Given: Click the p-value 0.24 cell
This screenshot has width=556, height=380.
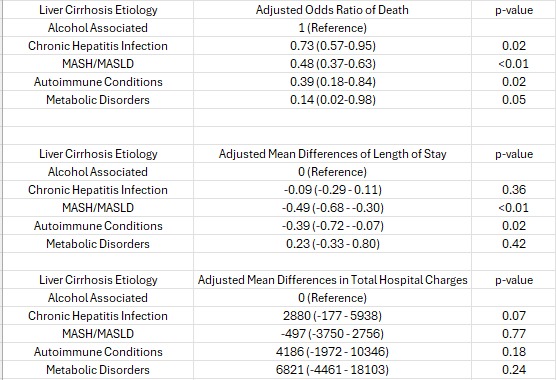Looking at the screenshot, I should 513,370.
